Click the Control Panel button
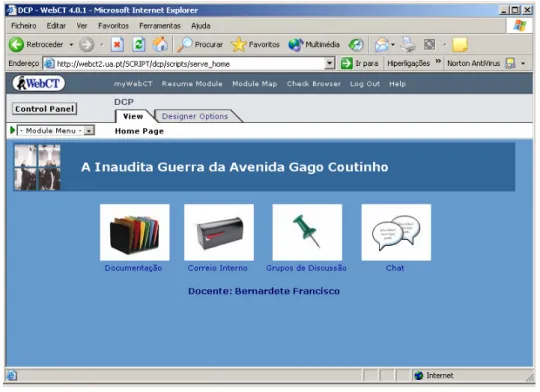Image resolution: width=540 pixels, height=392 pixels. coord(44,109)
